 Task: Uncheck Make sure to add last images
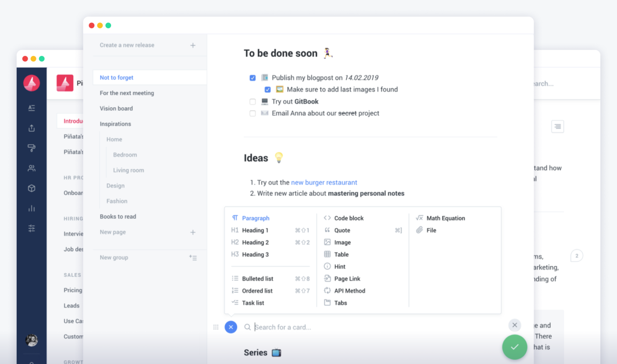[268, 89]
